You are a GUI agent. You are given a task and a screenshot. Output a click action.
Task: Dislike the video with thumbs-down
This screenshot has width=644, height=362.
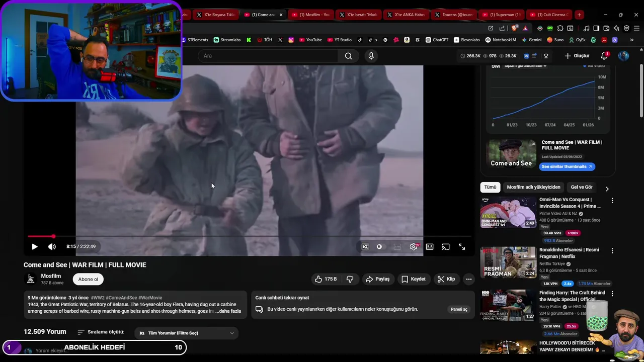(x=350, y=279)
